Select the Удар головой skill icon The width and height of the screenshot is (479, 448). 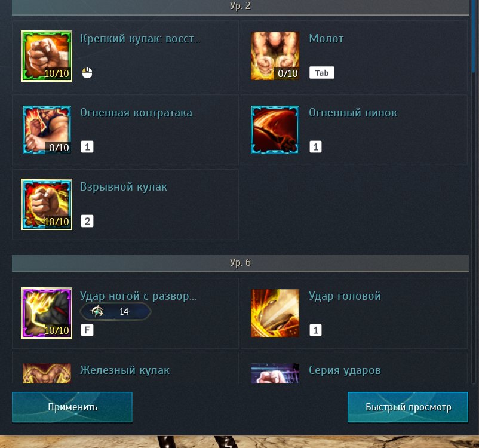click(x=275, y=313)
